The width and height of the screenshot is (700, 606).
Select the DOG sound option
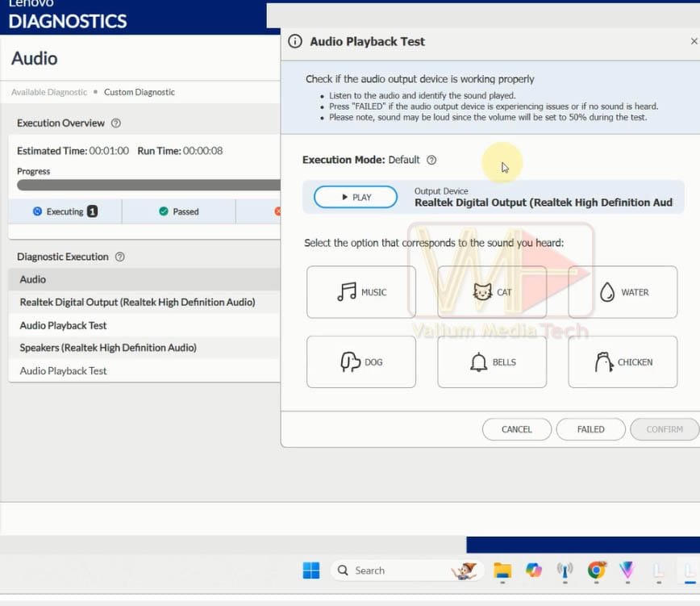pos(361,362)
